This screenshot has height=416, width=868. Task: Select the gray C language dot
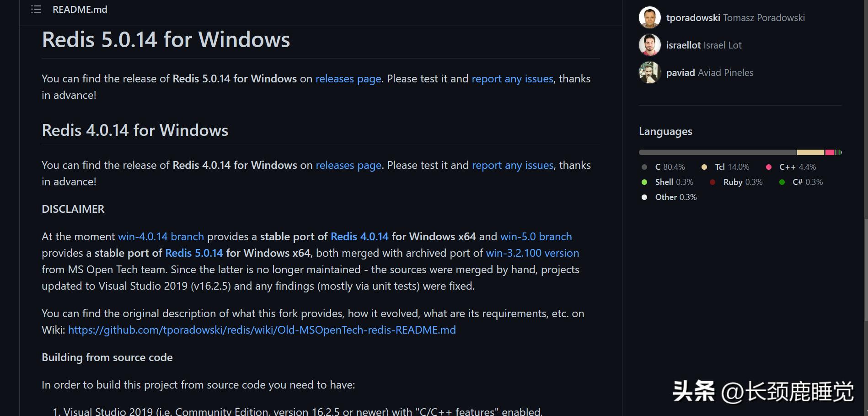coord(644,167)
